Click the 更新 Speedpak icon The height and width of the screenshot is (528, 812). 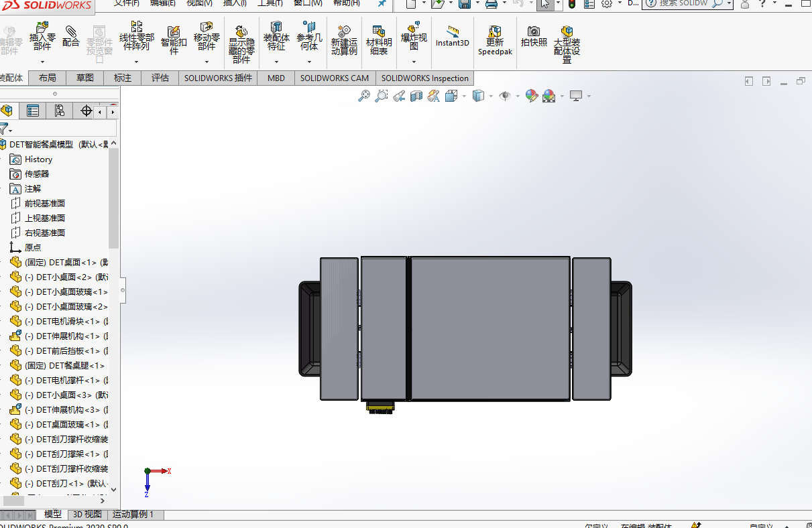pyautogui.click(x=495, y=41)
